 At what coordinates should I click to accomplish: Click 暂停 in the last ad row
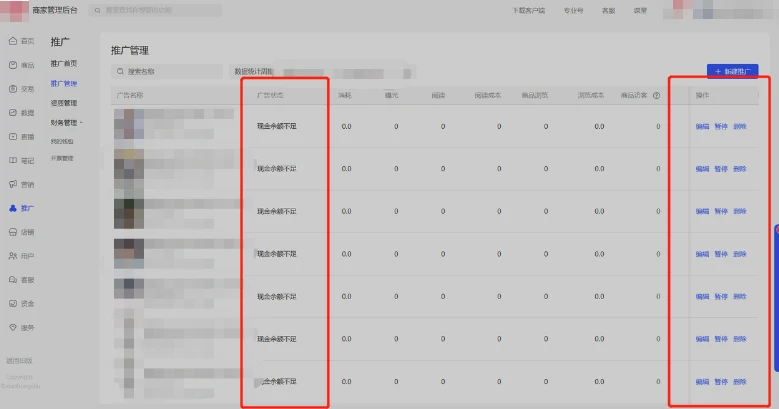click(721, 382)
